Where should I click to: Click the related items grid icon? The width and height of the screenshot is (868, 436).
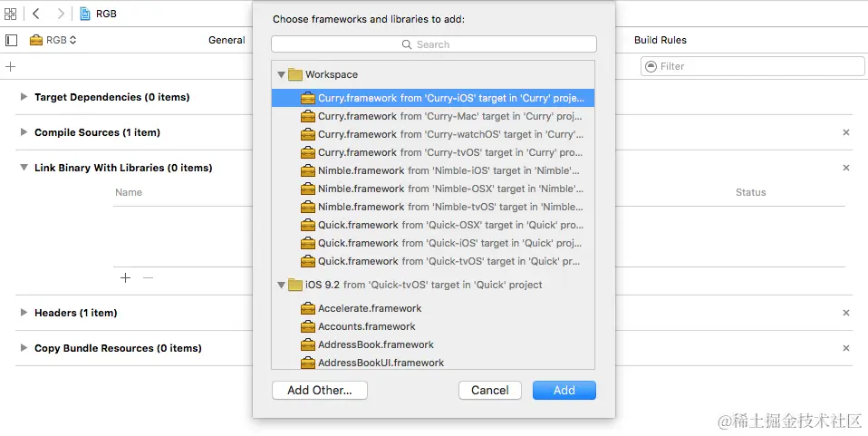coord(10,14)
